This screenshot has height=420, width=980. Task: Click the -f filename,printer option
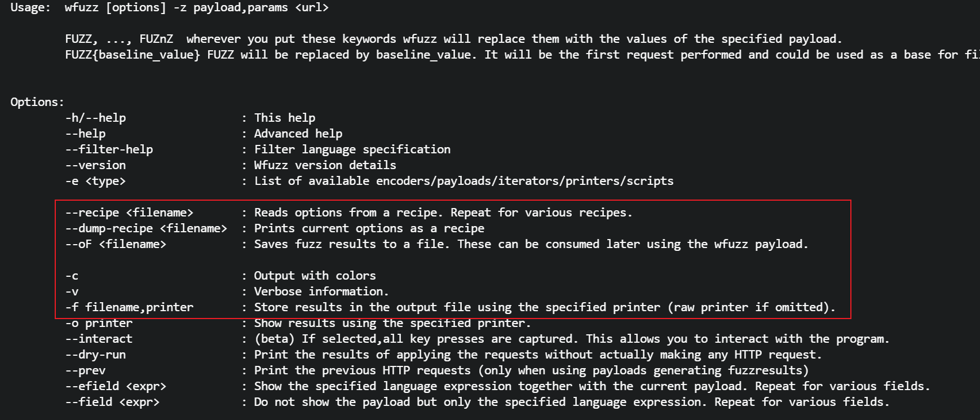point(129,307)
